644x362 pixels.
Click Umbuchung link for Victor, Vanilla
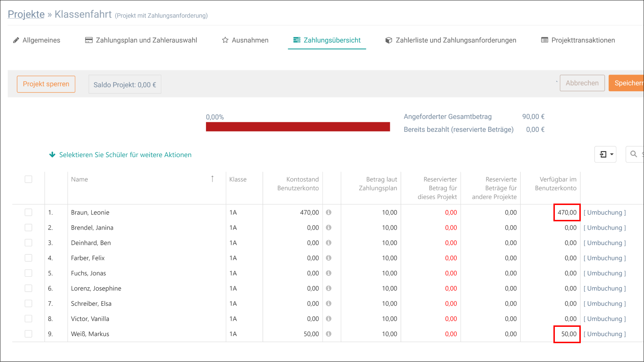pyautogui.click(x=605, y=319)
